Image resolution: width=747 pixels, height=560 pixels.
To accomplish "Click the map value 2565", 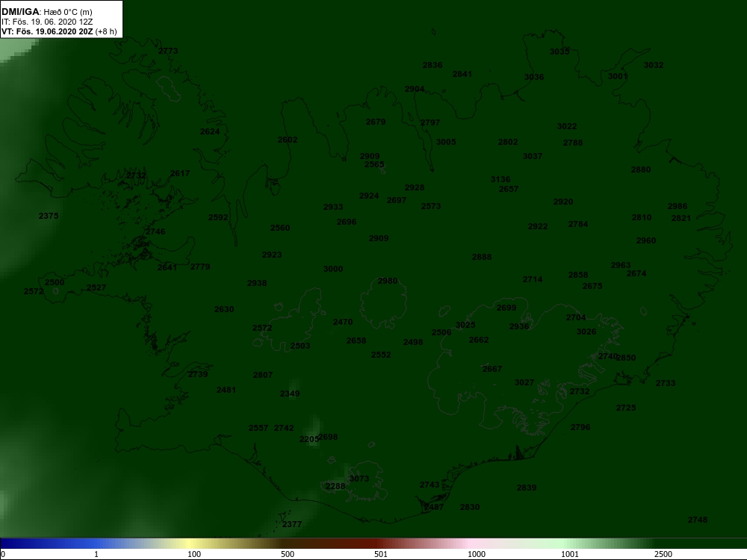I will coord(374,165).
